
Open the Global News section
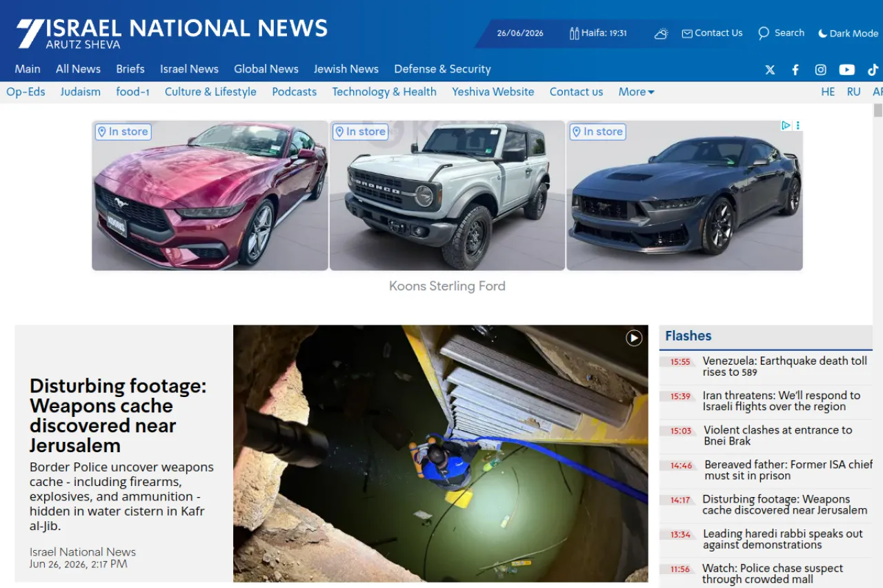266,69
